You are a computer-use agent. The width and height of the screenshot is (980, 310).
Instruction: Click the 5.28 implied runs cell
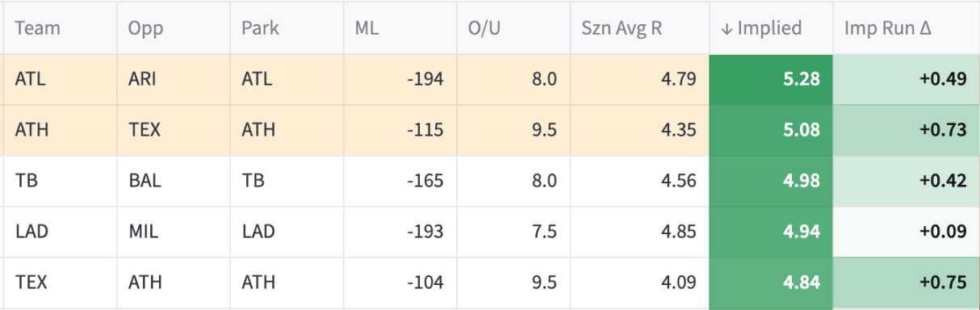[x=770, y=79]
